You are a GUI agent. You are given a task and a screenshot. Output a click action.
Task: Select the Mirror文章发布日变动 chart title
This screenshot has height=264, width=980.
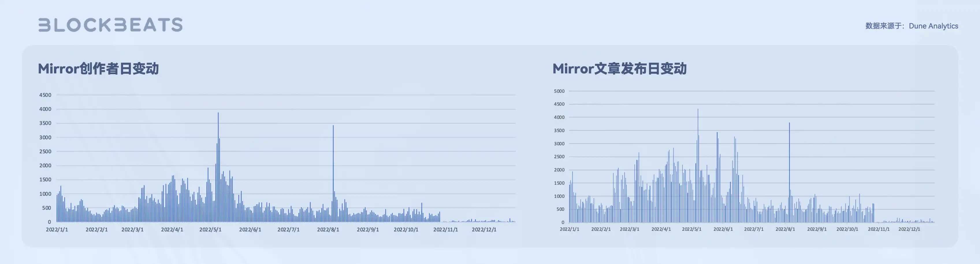620,69
